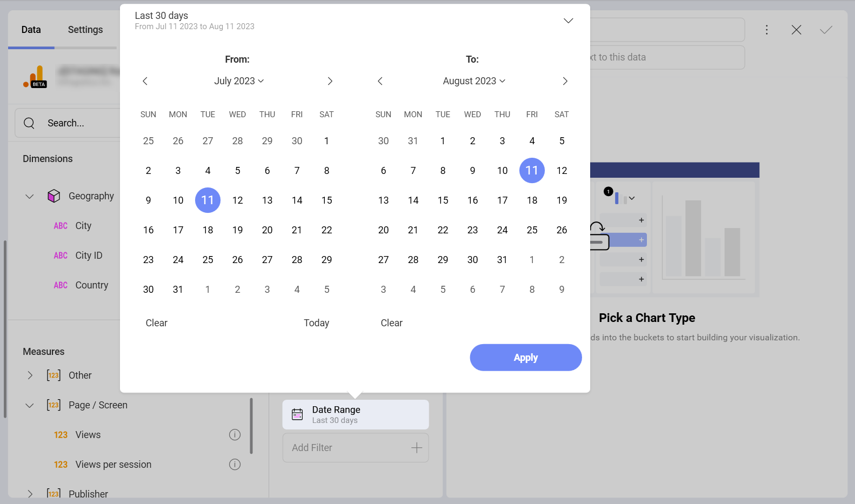855x504 pixels.
Task: Click the Date Range calendar icon
Action: click(297, 414)
